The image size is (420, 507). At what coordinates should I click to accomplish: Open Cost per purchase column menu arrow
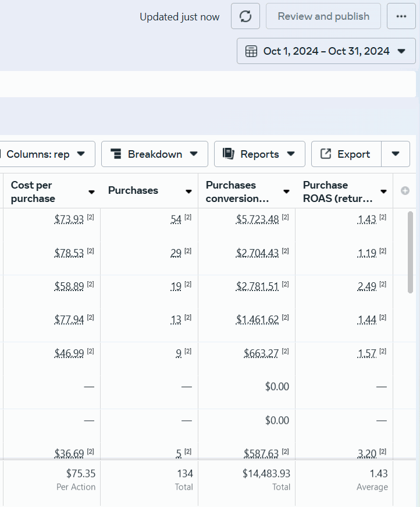tap(91, 192)
